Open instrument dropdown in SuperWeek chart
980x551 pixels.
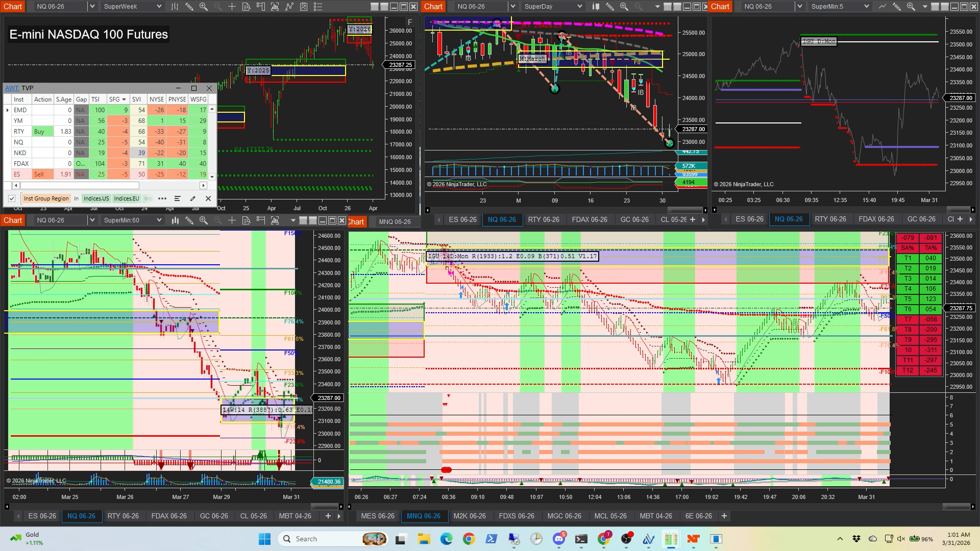click(x=92, y=7)
